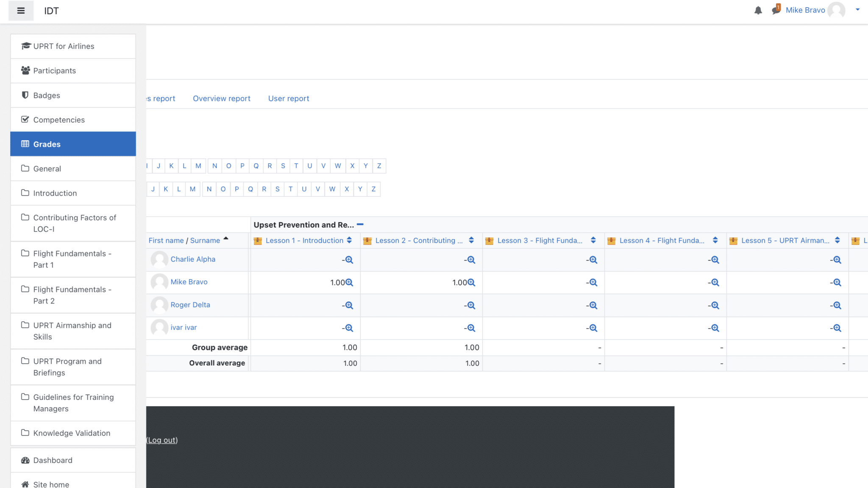Image resolution: width=868 pixels, height=488 pixels.
Task: Toggle Lesson 5 column sort chevron
Action: 837,240
